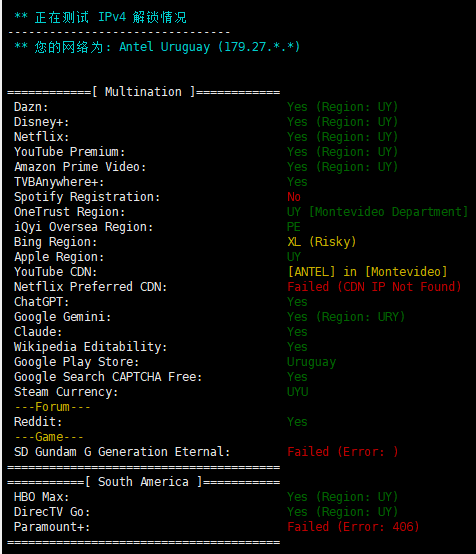Click the red 'No' Spotify result

point(294,197)
